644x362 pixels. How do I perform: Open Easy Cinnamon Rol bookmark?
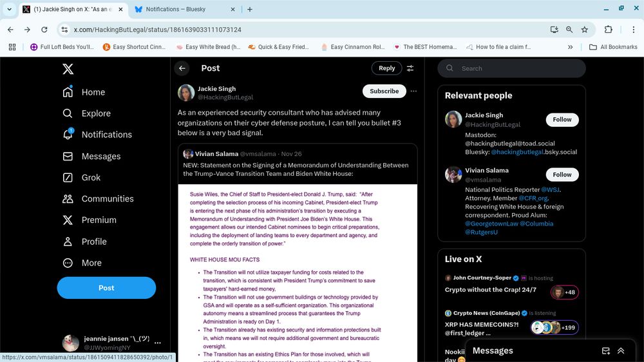(352, 47)
